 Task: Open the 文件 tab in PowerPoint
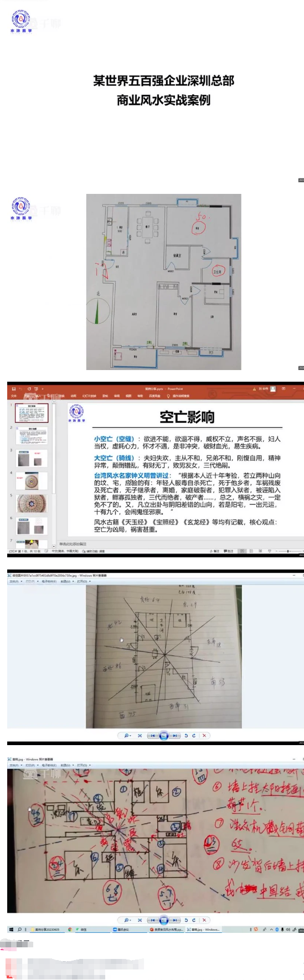pyautogui.click(x=14, y=396)
